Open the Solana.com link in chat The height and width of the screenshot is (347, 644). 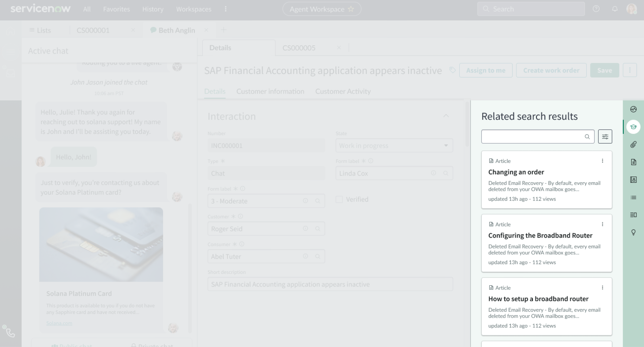click(59, 323)
